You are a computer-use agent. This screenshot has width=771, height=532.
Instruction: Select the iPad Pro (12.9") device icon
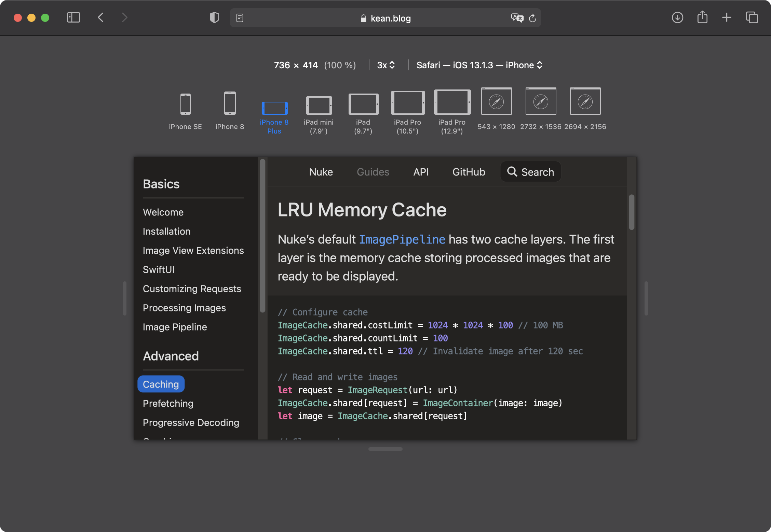[452, 102]
